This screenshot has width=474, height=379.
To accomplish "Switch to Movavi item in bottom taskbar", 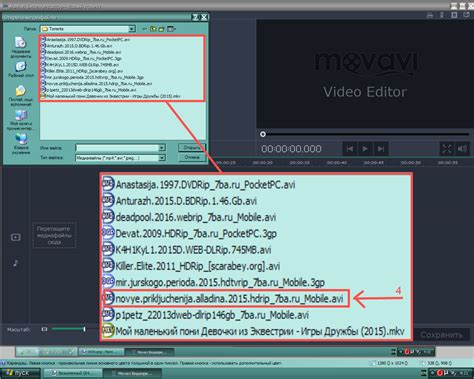I will tap(133, 373).
